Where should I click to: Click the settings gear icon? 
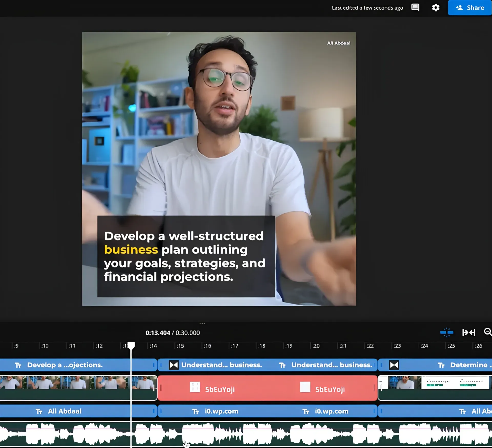[x=435, y=8]
